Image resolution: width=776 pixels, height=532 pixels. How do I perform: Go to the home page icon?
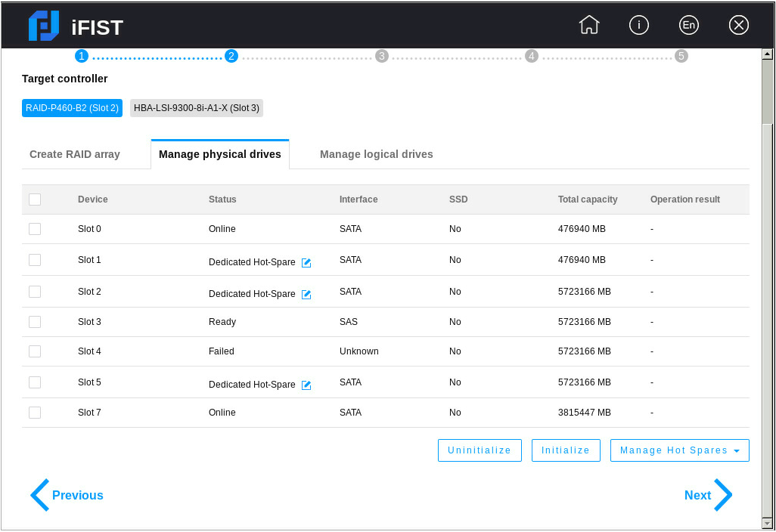(589, 25)
